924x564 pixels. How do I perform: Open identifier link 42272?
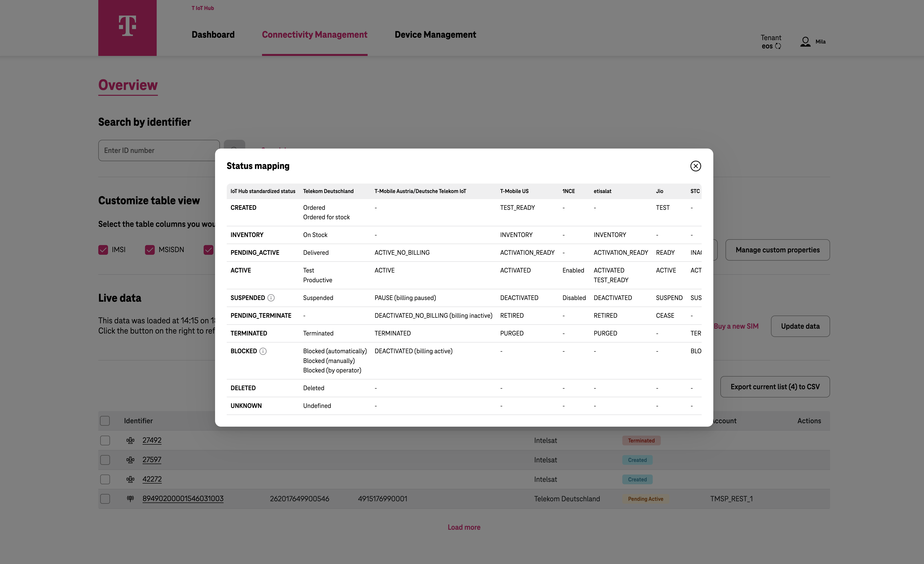point(152,479)
